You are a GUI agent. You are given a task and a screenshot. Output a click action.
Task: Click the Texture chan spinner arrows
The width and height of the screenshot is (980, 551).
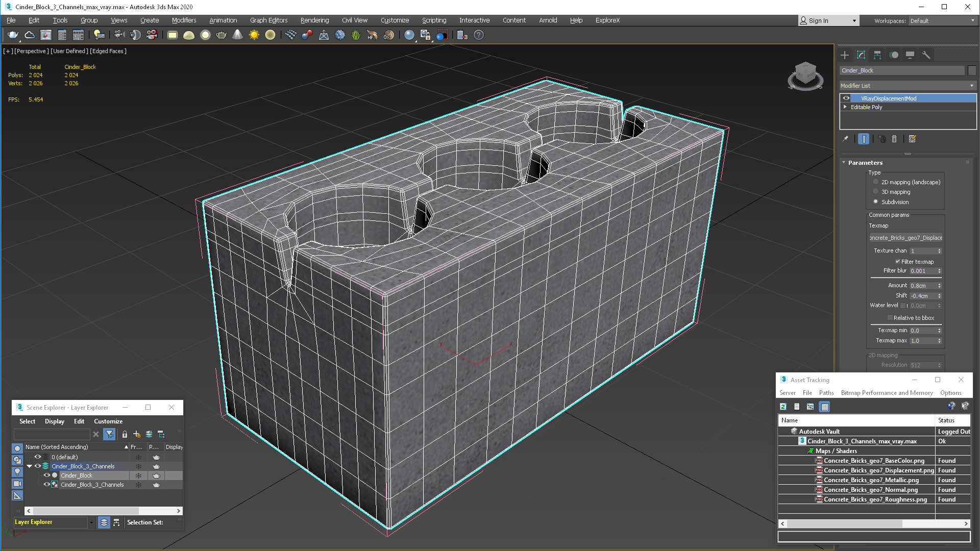[939, 251]
